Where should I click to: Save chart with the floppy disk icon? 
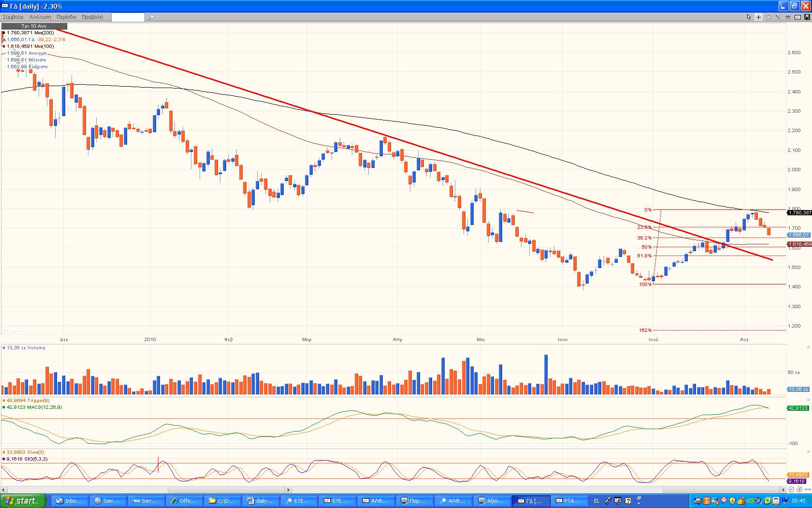[x=806, y=17]
